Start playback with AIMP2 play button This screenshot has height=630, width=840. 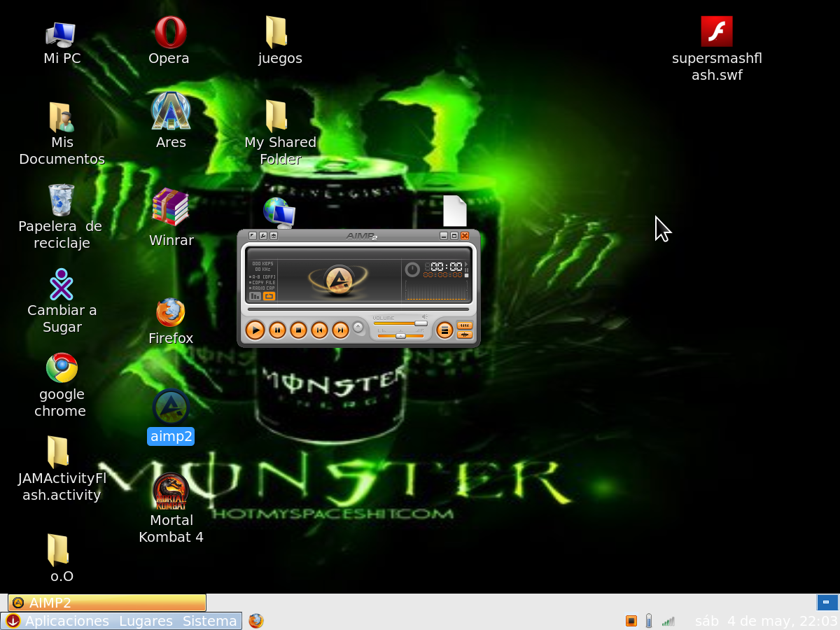click(x=255, y=330)
